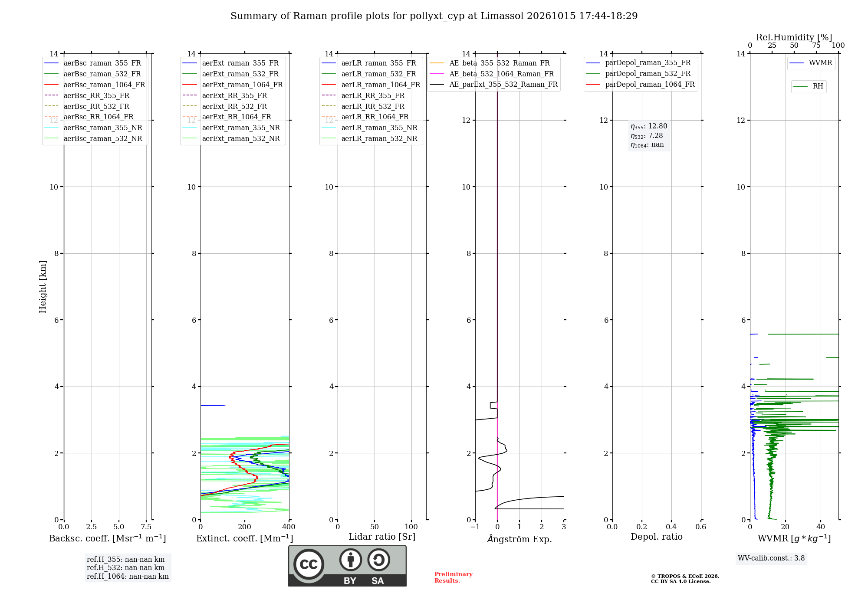Click the WVMR [g*kg⁻¹] axis label
868x590 pixels.
pos(794,538)
